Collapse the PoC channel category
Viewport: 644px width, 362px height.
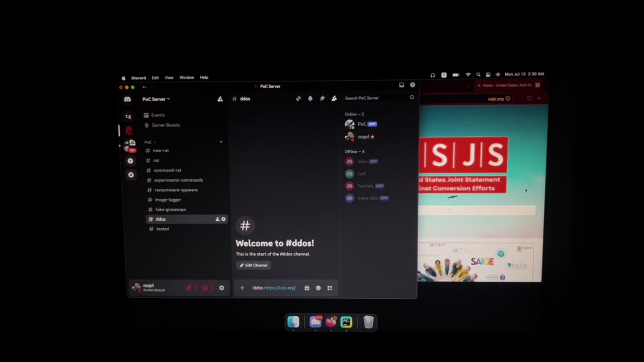[x=149, y=142]
